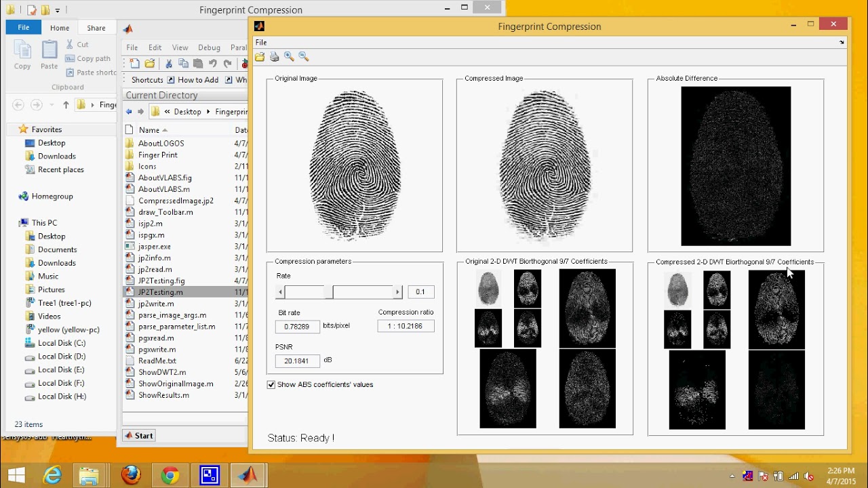Click the PSNR value field 20.1841
Viewport: 868px width, 488px height.
[297, 361]
